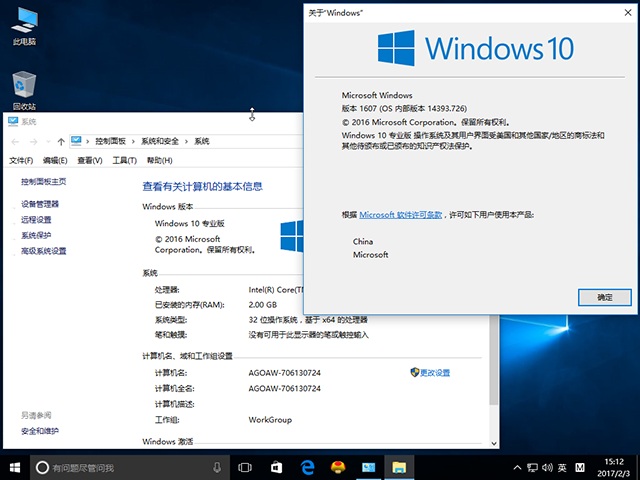Select the 回收站 recycle bin icon
640x480 pixels.
[24, 89]
